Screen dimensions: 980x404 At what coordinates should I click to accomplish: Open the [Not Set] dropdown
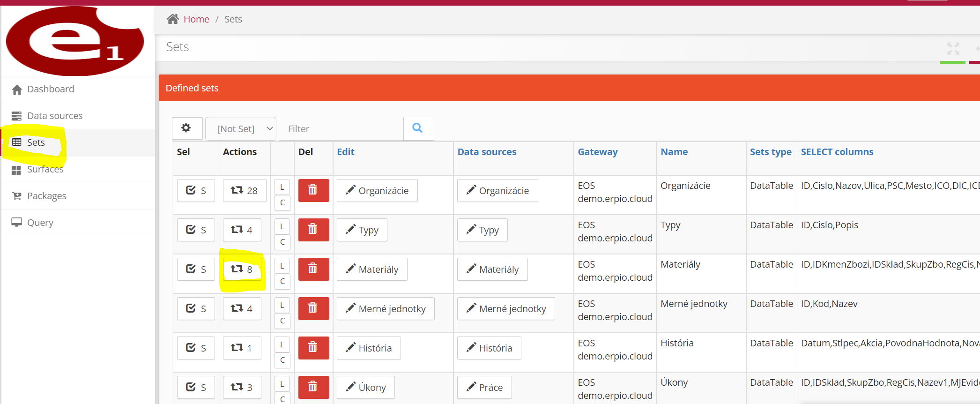pos(241,128)
